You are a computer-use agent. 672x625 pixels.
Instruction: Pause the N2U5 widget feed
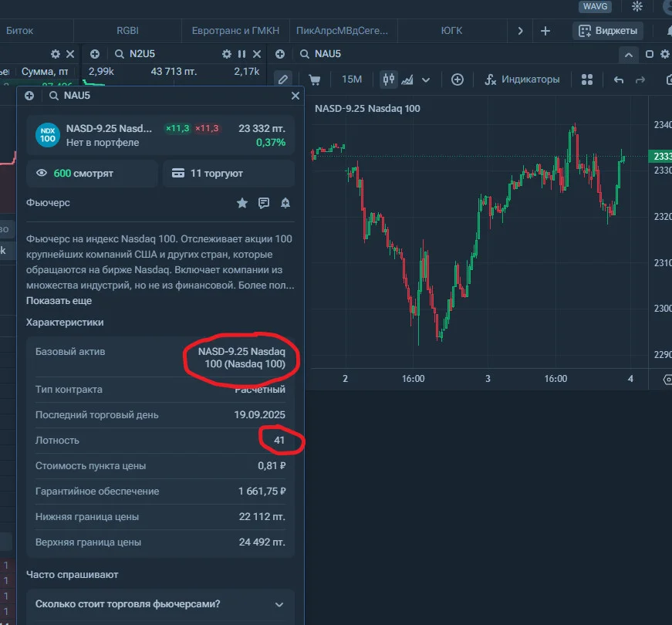point(241,54)
